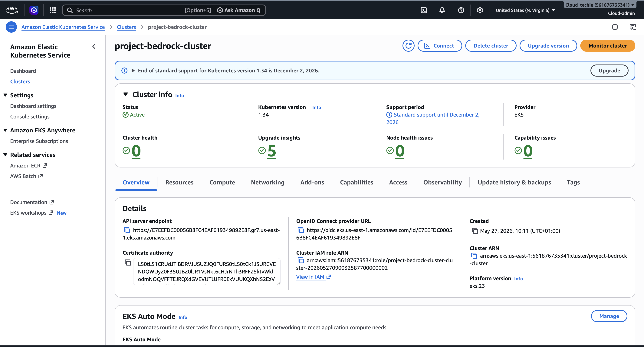The width and height of the screenshot is (644, 347).
Task: Open View in IAM link
Action: [x=314, y=277]
